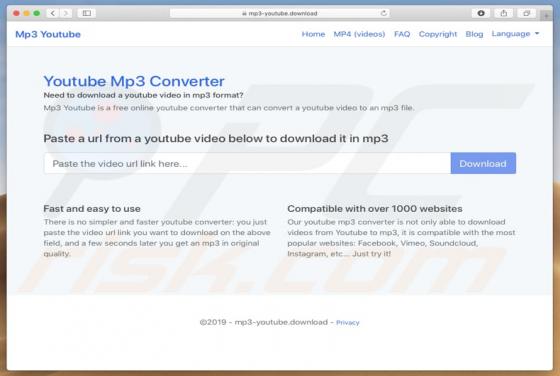Open the Home nav item

[x=313, y=34]
